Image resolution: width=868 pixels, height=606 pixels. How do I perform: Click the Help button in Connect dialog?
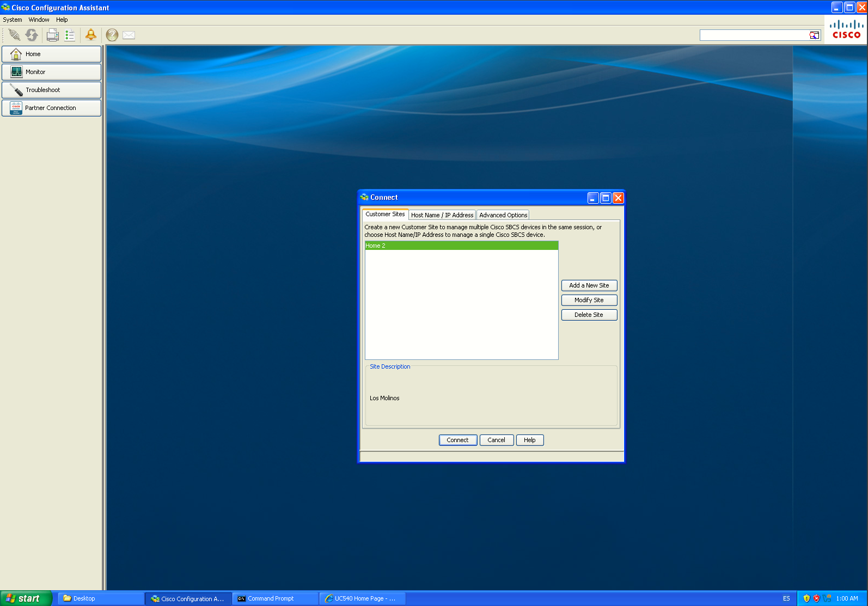530,440
